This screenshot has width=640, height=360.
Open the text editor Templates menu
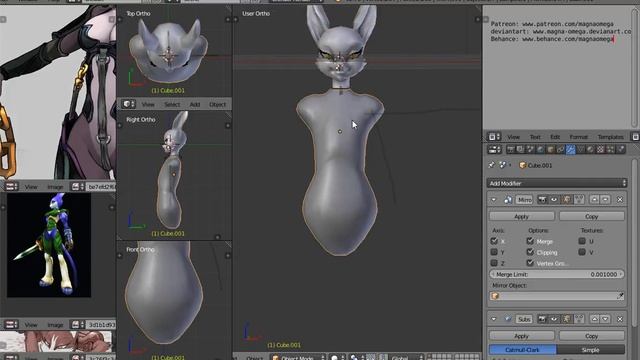click(x=611, y=137)
